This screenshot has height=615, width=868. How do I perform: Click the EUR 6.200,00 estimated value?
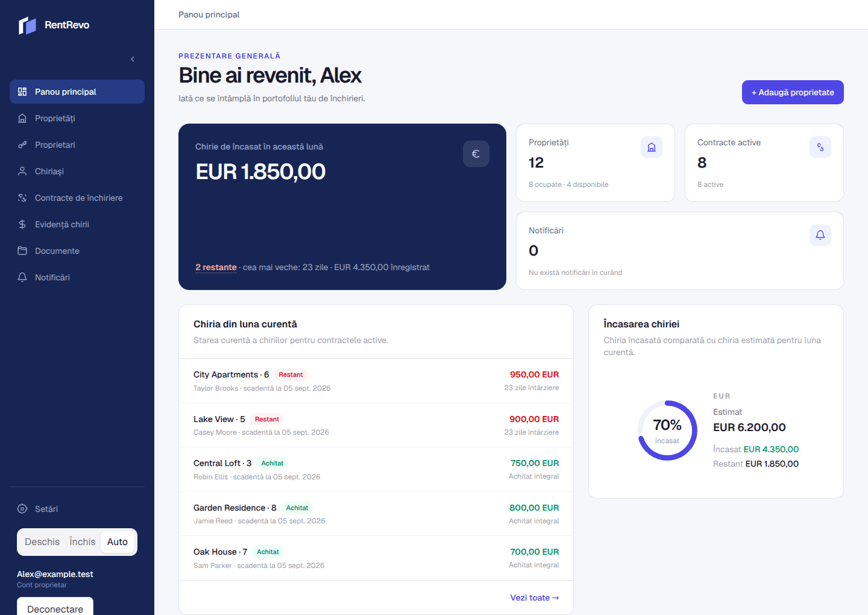749,427
